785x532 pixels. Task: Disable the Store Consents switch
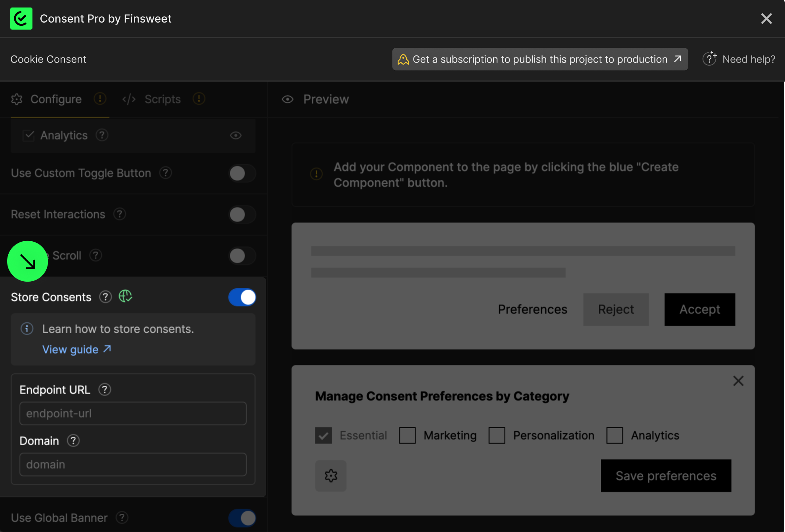pos(242,297)
